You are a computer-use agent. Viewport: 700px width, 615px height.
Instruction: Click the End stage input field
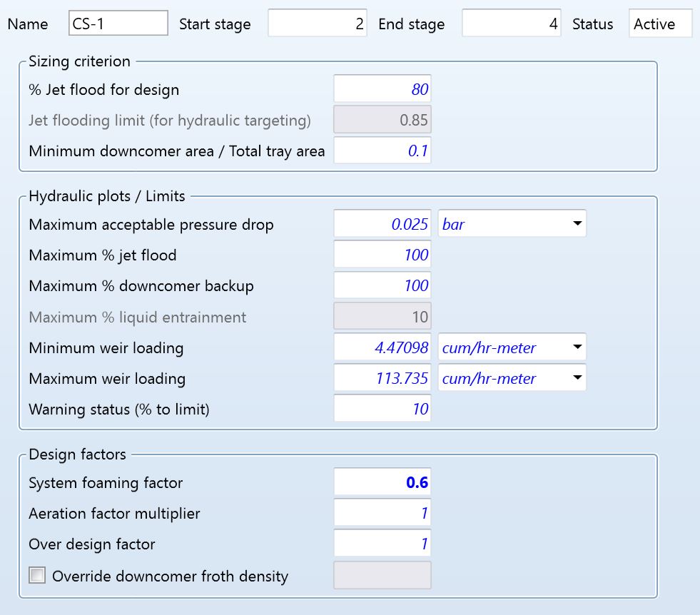click(511, 24)
